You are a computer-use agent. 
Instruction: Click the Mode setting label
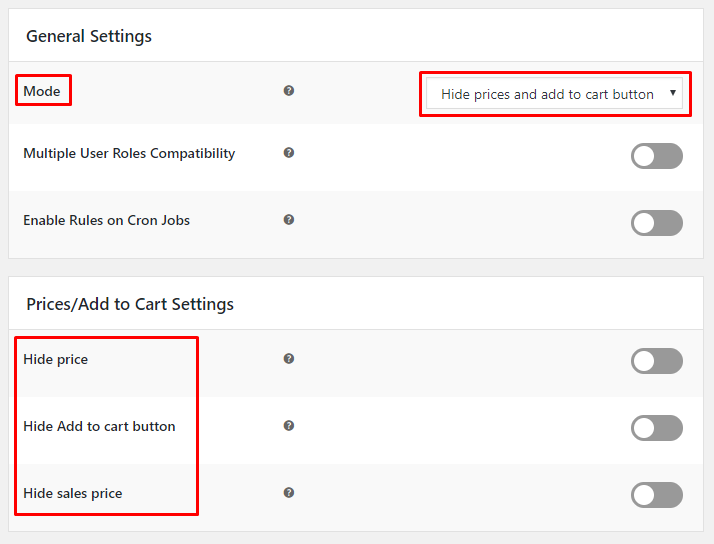pos(42,91)
